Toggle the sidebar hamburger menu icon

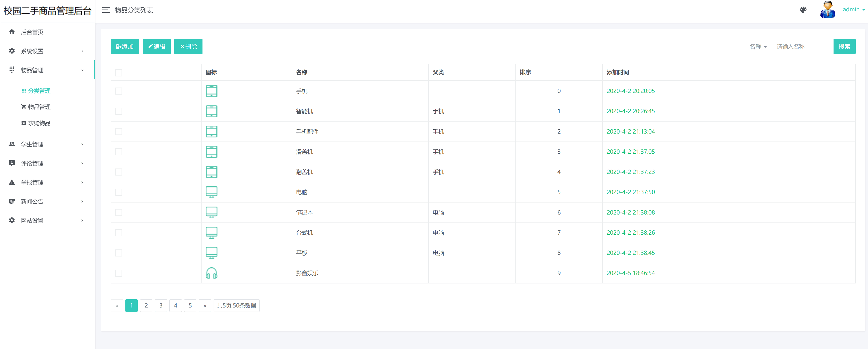106,10
